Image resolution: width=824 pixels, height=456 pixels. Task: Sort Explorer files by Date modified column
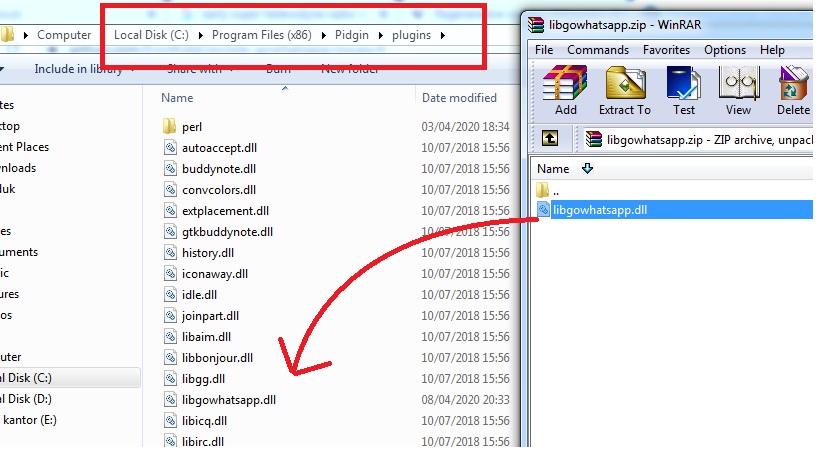pyautogui.click(x=459, y=98)
